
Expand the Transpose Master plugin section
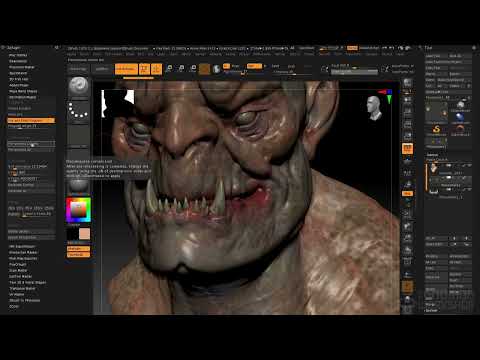tap(22, 288)
